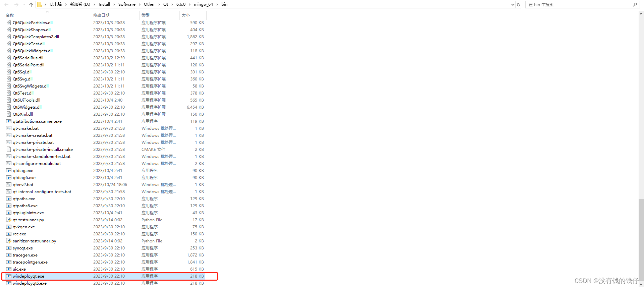Navigate to 此电脑 in breadcrumb
Image resolution: width=644 pixels, height=287 pixels.
click(x=55, y=4)
